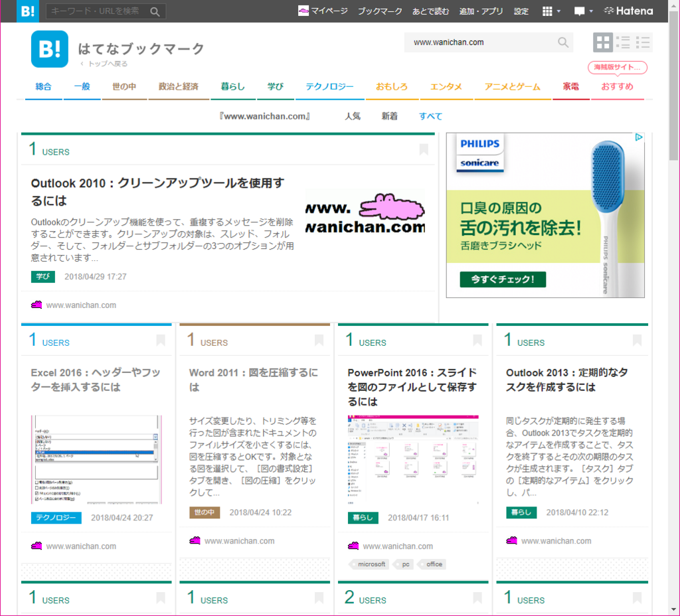Open the 家電 category tab

coord(570,87)
